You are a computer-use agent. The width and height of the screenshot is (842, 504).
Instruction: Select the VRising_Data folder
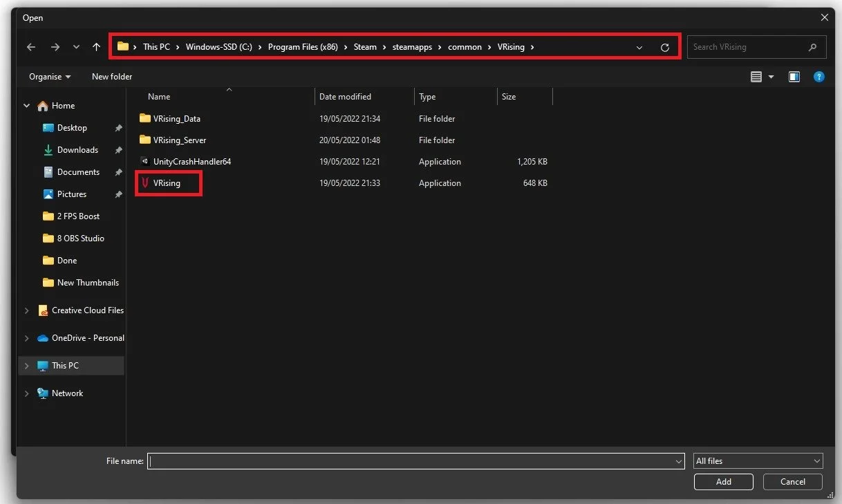click(x=176, y=119)
